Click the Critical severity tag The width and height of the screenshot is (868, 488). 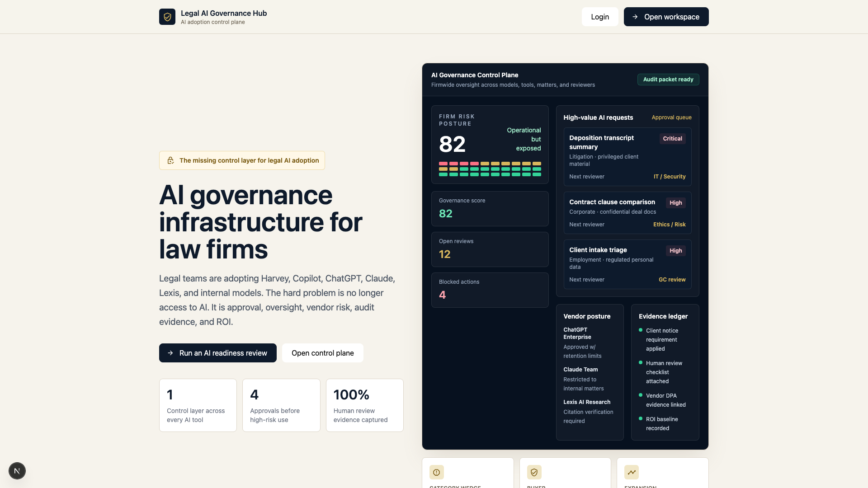[x=672, y=139]
